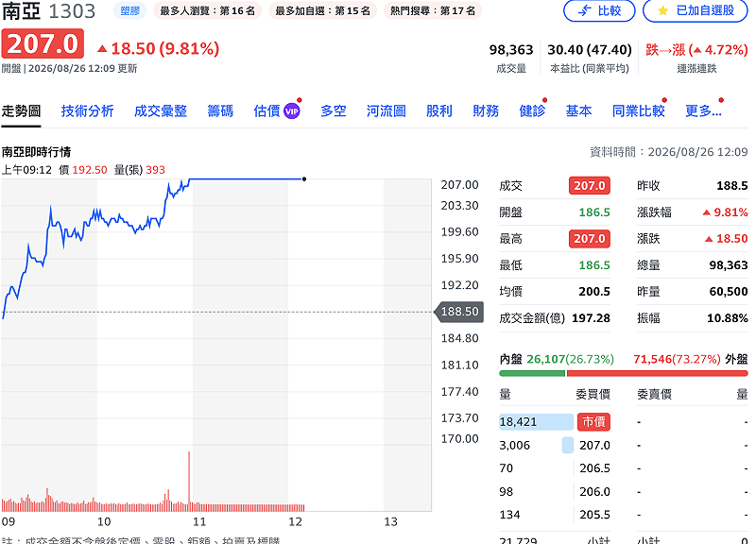Viewport: 756px width, 544px height.
Task: Click the 比較 compare button
Action: [599, 10]
